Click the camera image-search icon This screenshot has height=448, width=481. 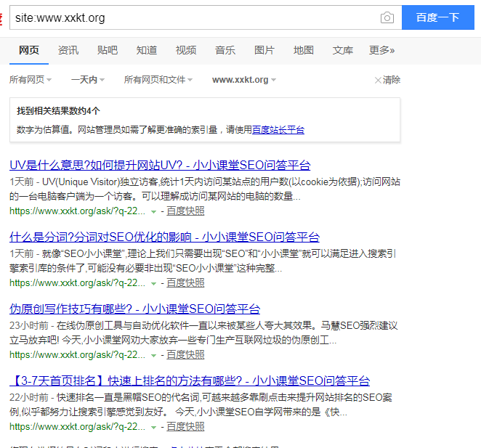(x=387, y=17)
